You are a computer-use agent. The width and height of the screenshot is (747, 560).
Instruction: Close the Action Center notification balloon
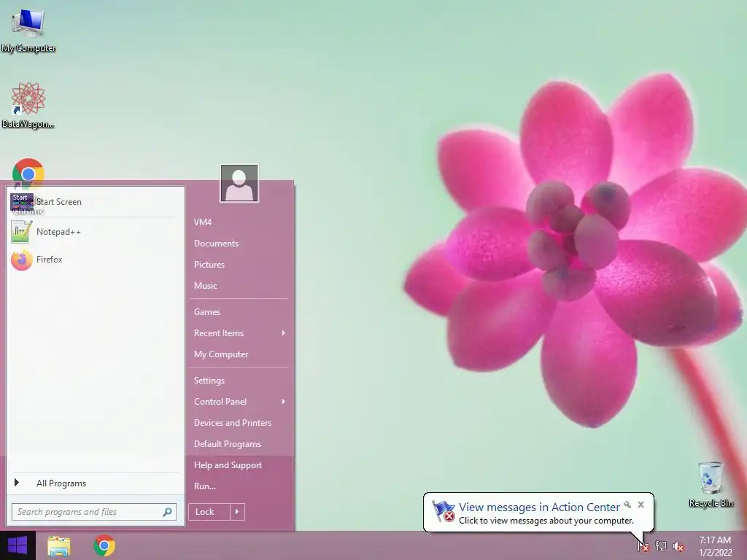click(x=640, y=505)
